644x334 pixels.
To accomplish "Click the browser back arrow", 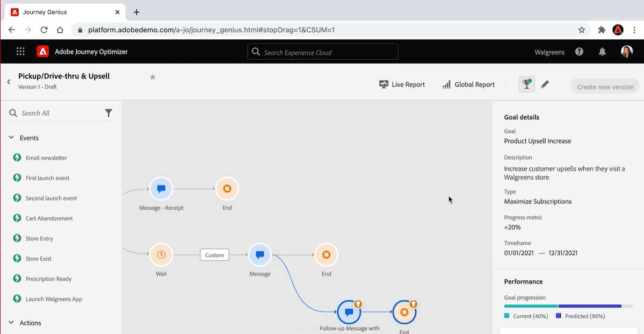I will point(11,30).
